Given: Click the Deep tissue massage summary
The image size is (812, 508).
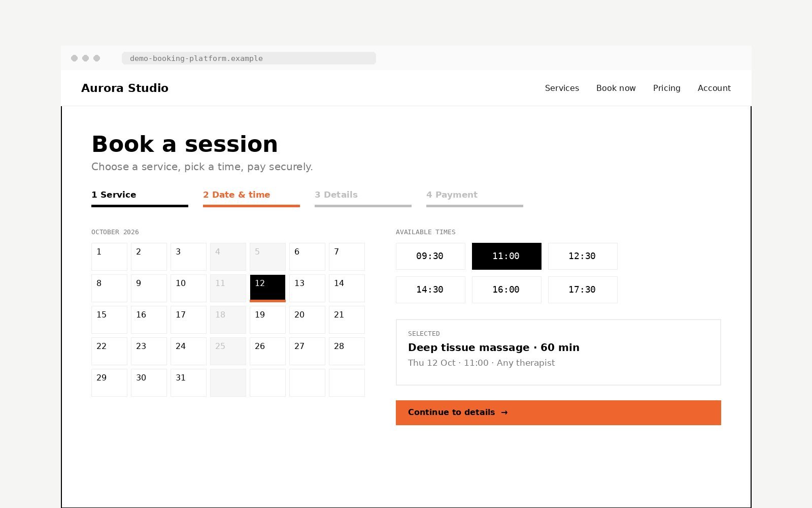Looking at the screenshot, I should click(x=558, y=353).
